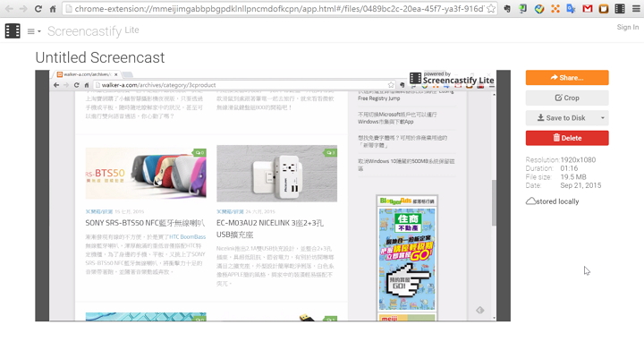
Task: Click the red Delete button
Action: [x=567, y=138]
